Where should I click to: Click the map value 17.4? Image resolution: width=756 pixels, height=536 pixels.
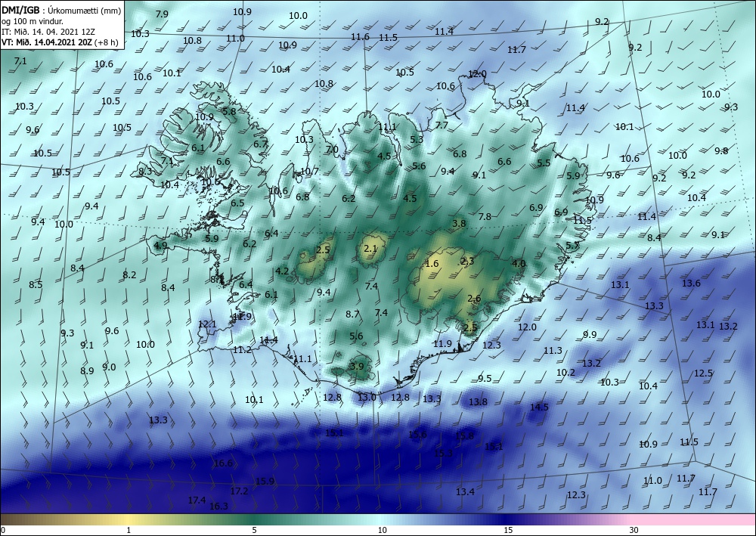tap(197, 500)
